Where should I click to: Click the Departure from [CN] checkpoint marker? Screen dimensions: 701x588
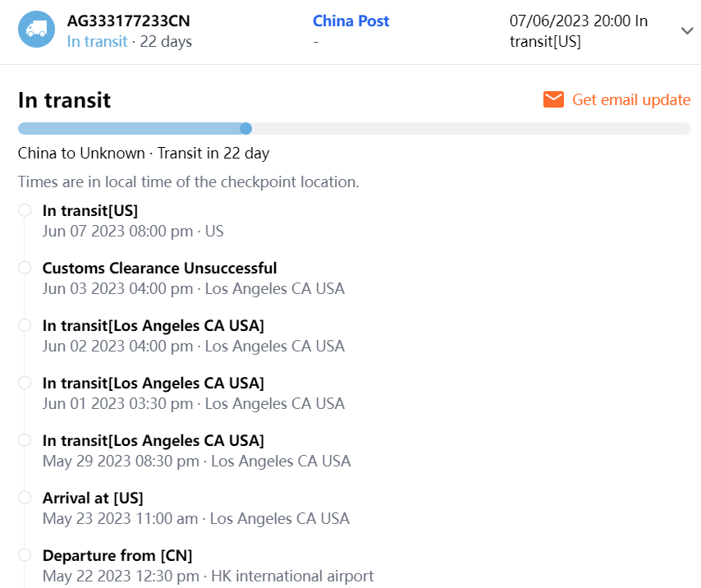pos(25,555)
